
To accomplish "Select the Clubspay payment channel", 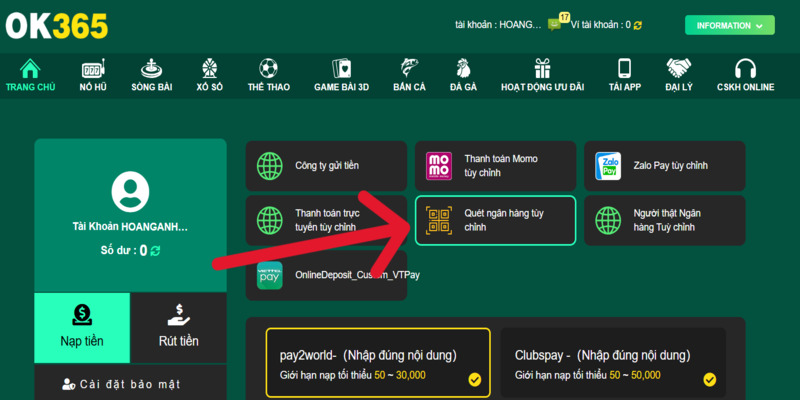I will (x=613, y=363).
